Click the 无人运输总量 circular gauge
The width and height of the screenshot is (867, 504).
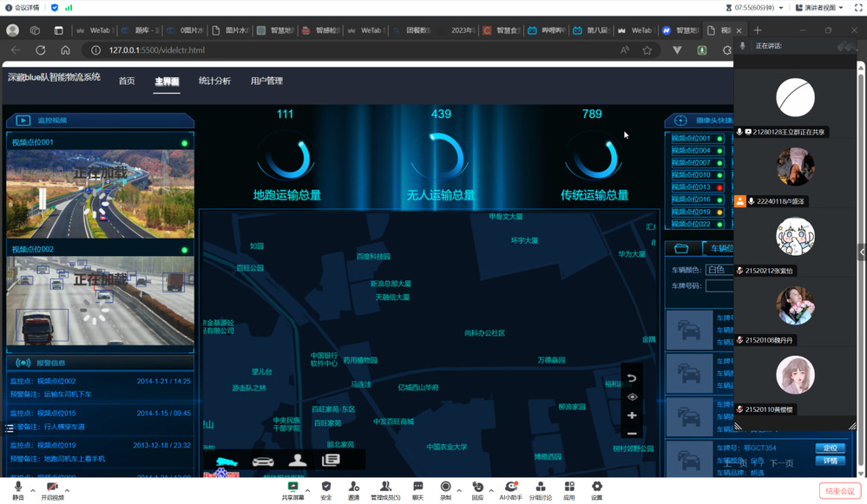coord(441,159)
